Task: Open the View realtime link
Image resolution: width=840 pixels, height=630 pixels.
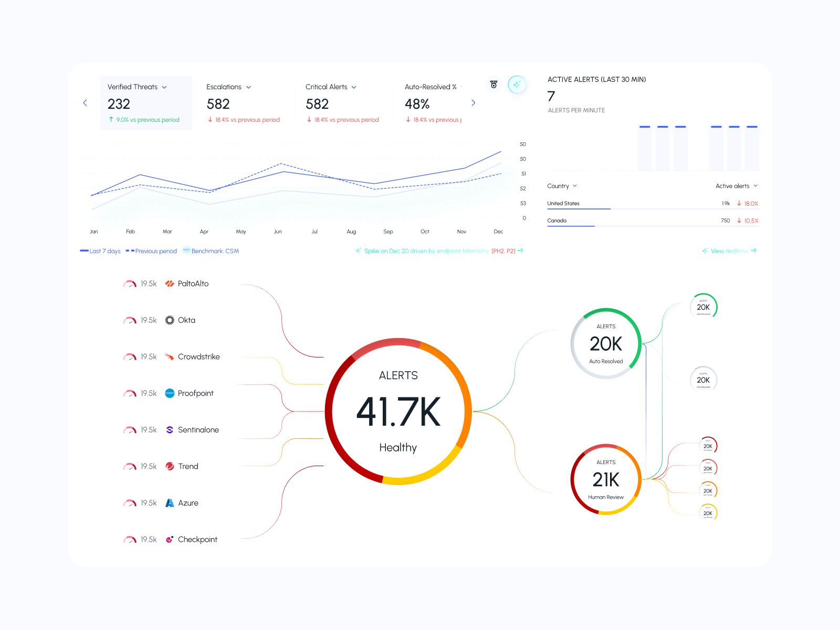Action: tap(730, 251)
